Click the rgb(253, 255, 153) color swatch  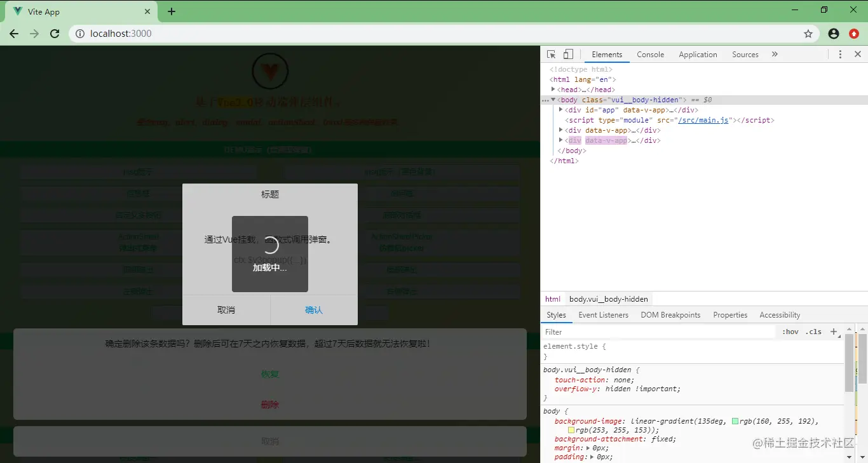coord(571,430)
